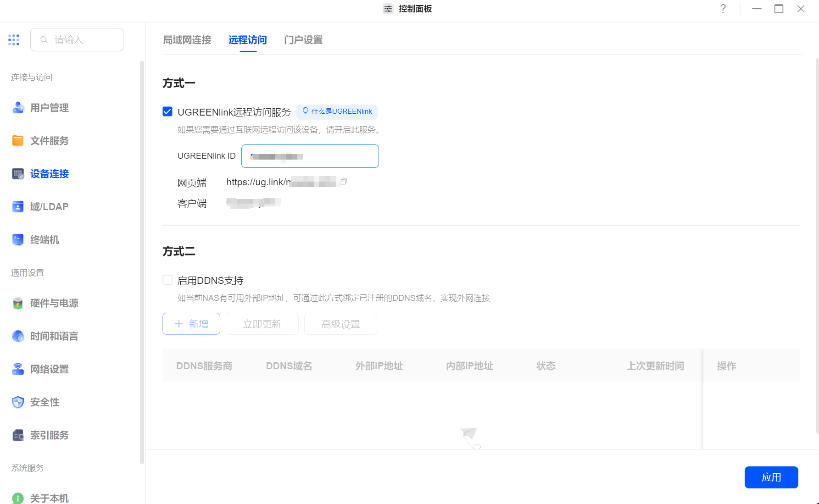The height and width of the screenshot is (504, 819).
Task: Copy the UGREENlink web address
Action: pyautogui.click(x=344, y=181)
